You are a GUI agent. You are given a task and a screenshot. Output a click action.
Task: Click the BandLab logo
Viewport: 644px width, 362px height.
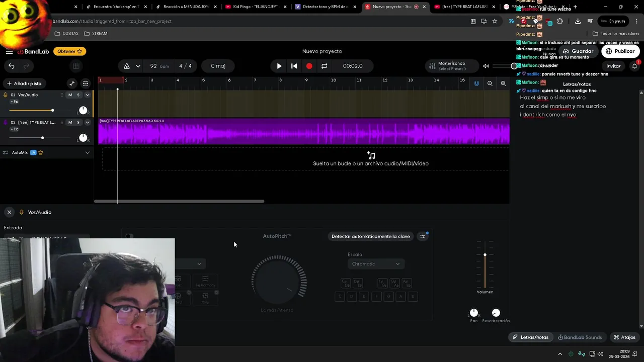(33, 51)
